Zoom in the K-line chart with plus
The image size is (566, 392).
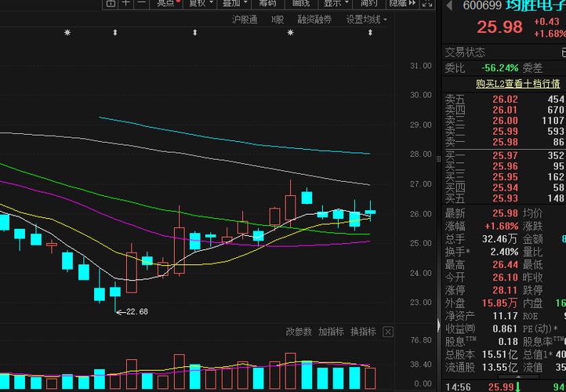[126, 3]
